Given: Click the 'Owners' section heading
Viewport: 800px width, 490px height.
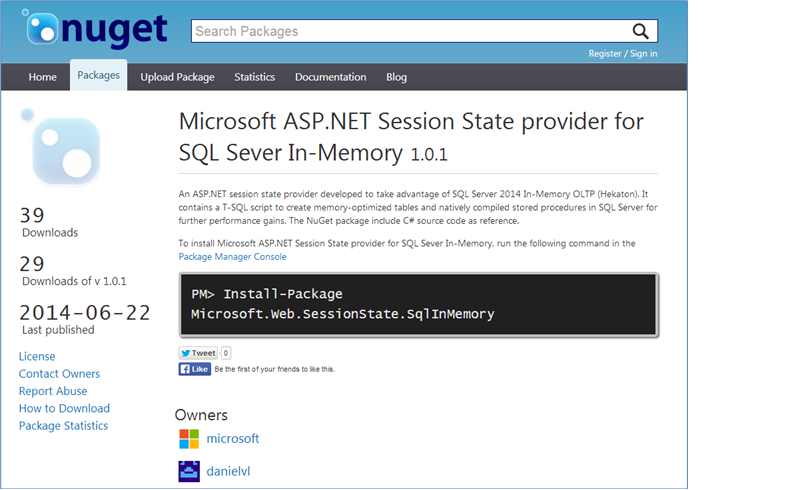Looking at the screenshot, I should click(201, 415).
